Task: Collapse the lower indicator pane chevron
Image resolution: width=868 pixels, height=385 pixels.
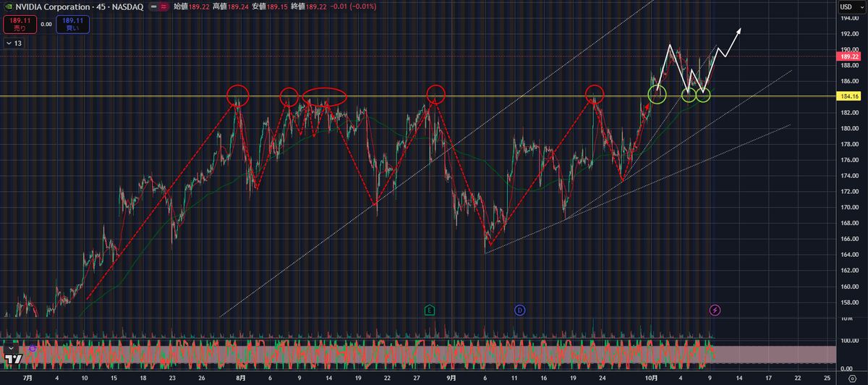Action: (x=12, y=350)
